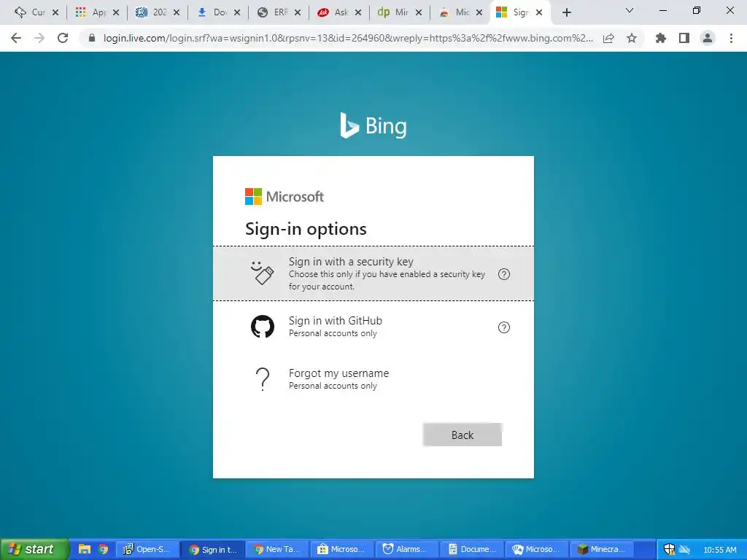The height and width of the screenshot is (560, 747).
Task: Open Chrome's three-dot menu
Action: (731, 38)
